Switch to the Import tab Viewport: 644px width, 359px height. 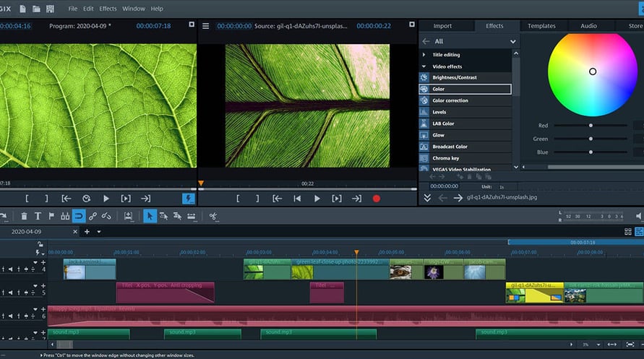click(x=442, y=26)
